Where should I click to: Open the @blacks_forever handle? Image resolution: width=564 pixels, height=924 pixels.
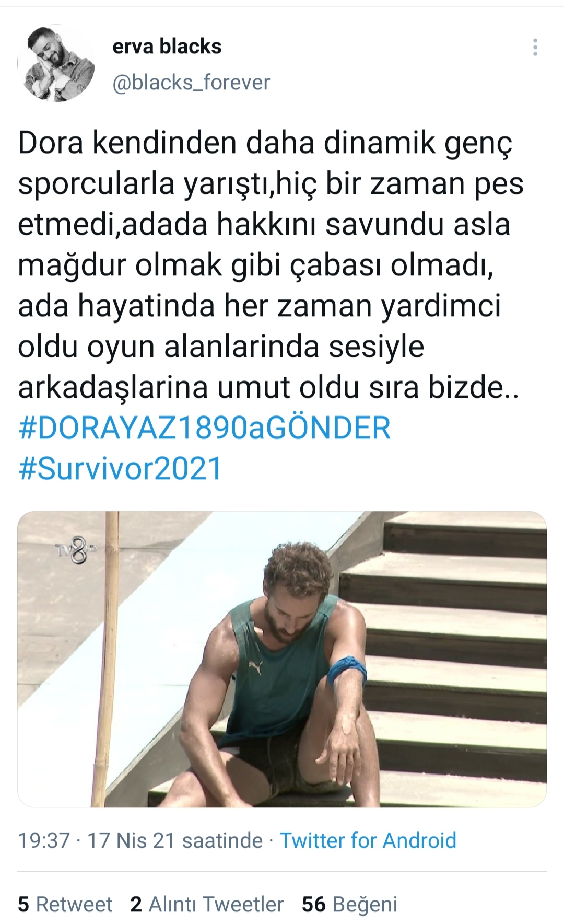[x=191, y=83]
